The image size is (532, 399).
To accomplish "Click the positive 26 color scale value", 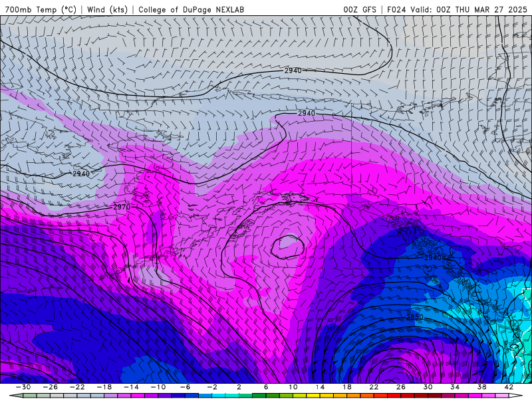I will click(x=401, y=387).
